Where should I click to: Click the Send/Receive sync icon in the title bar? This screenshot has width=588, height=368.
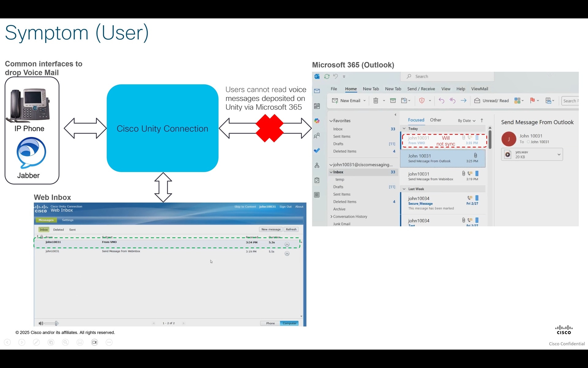tap(327, 76)
